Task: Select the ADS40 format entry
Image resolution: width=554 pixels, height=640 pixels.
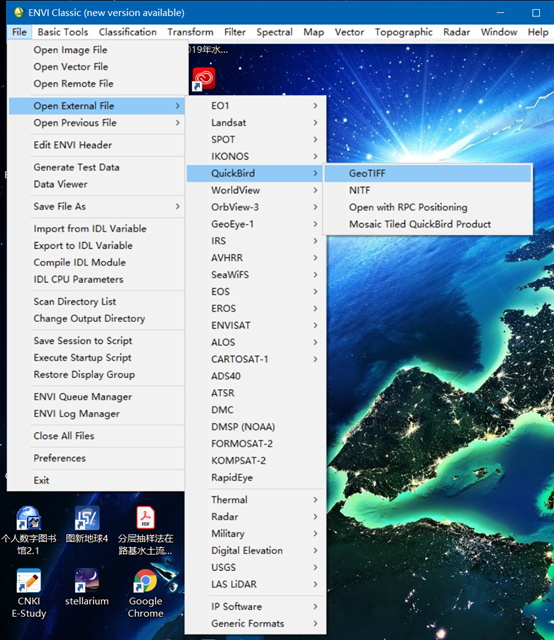Action: click(x=256, y=376)
